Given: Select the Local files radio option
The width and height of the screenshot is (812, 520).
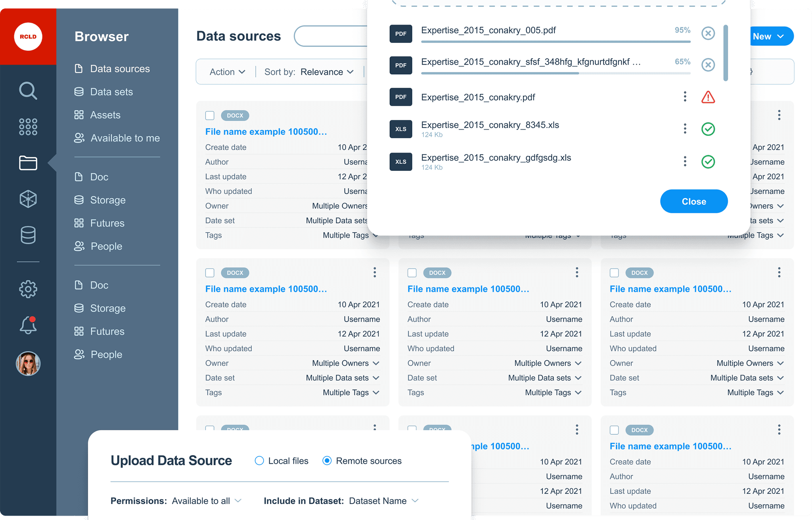Looking at the screenshot, I should tap(259, 461).
